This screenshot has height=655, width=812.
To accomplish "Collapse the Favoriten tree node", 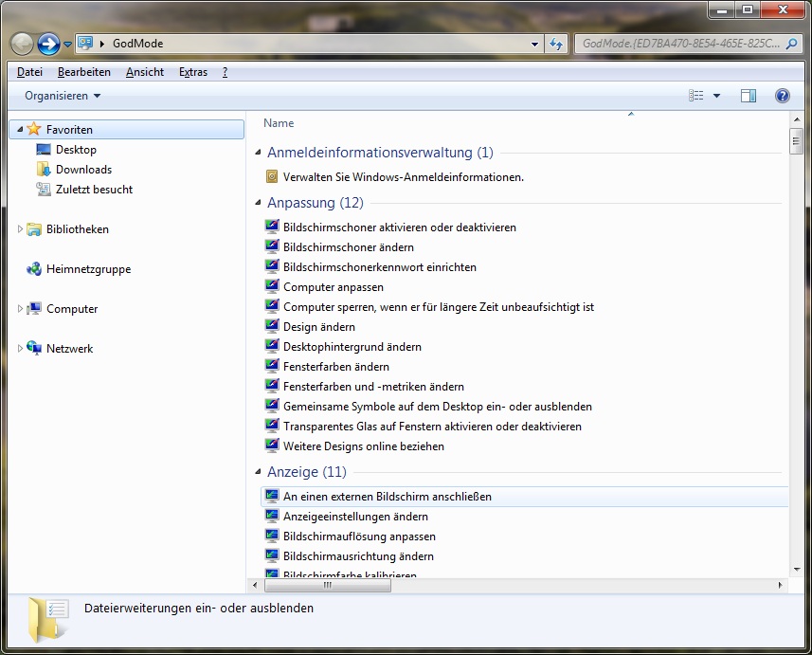I will (20, 129).
